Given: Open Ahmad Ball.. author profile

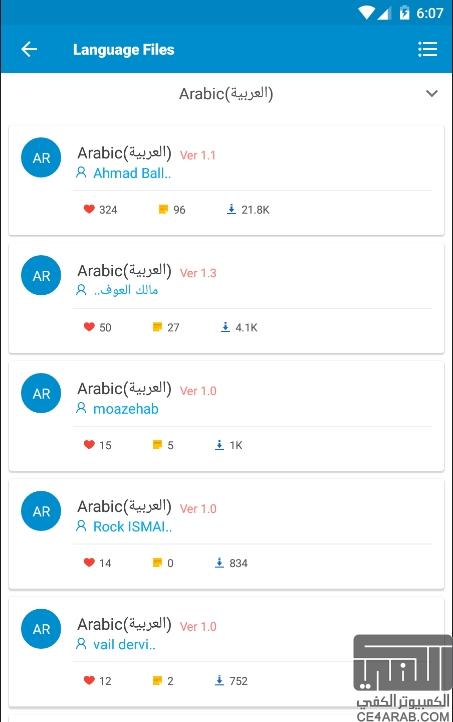Looking at the screenshot, I should pos(123,173).
